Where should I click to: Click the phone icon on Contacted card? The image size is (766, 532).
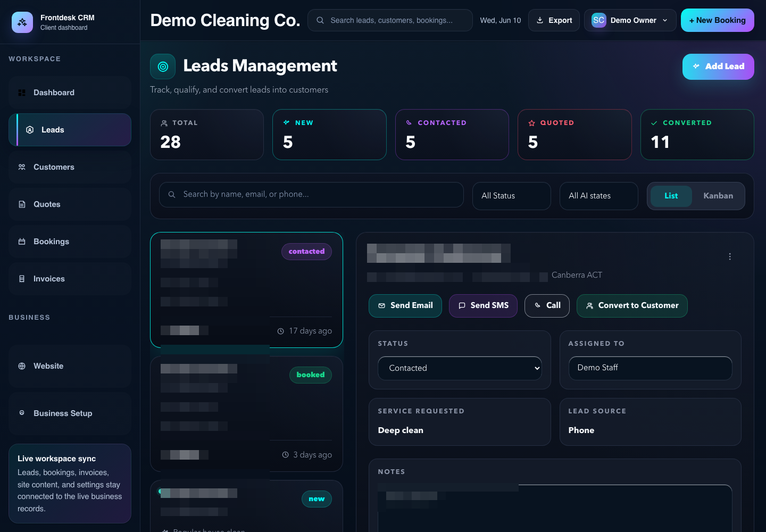[x=409, y=123]
